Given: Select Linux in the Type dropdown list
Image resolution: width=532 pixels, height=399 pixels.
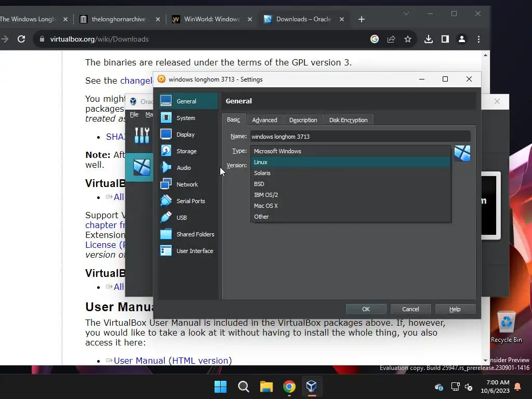Looking at the screenshot, I should pos(351,162).
